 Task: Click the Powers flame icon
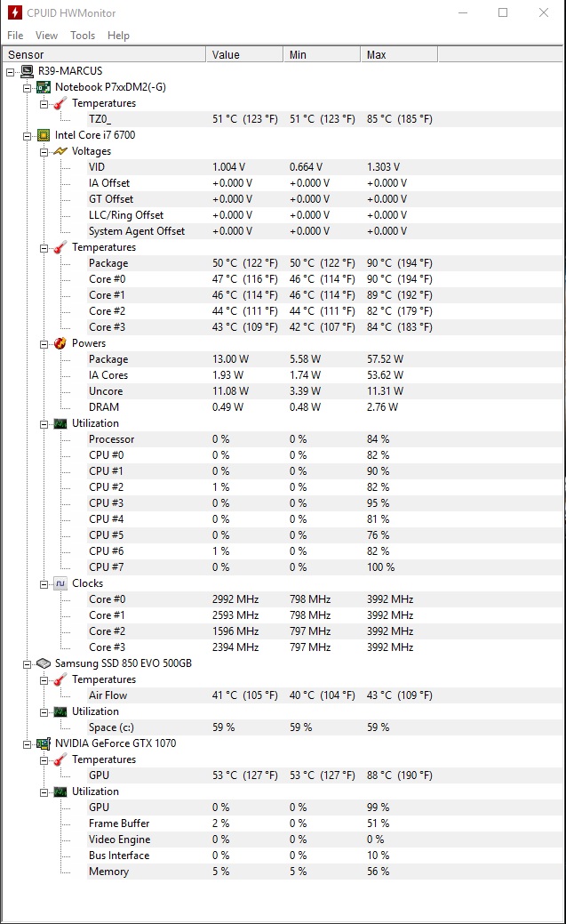click(60, 343)
